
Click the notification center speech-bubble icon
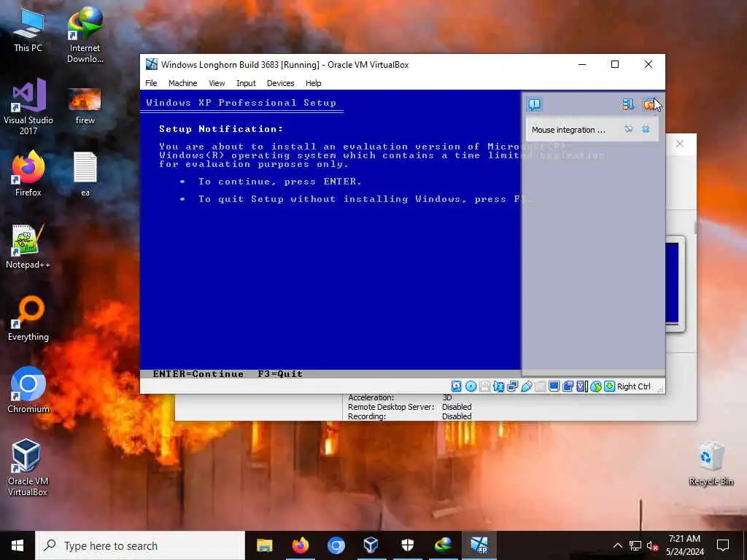[534, 104]
